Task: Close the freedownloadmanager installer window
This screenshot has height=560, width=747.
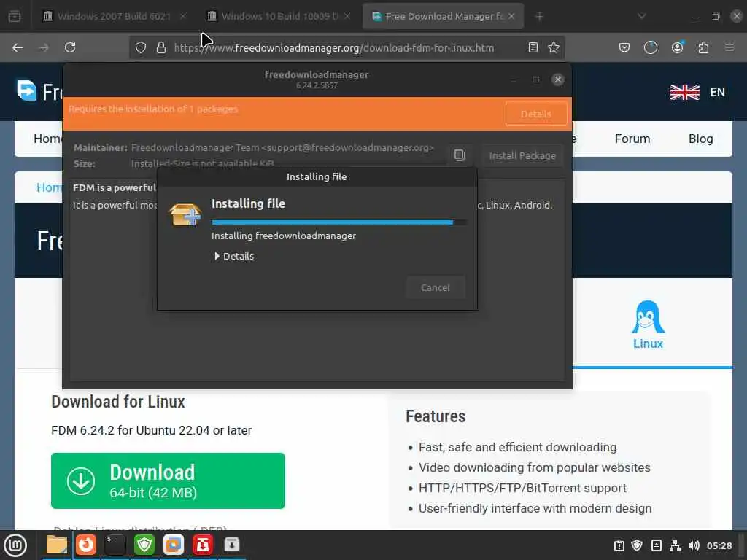Action: pos(558,79)
